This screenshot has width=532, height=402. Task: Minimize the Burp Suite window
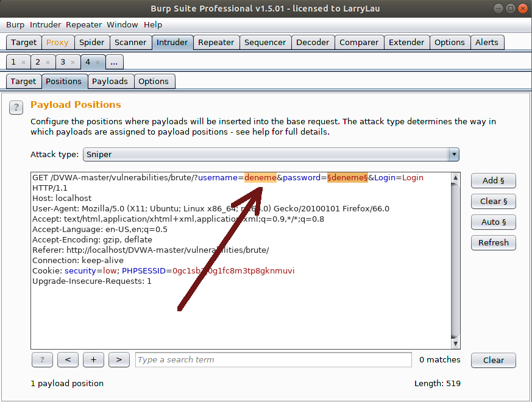tap(498, 9)
